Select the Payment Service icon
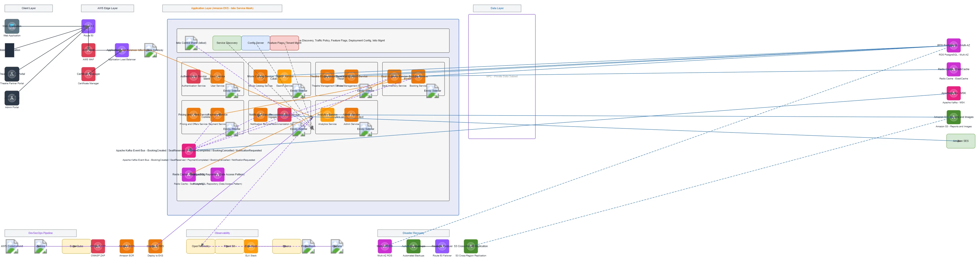Screen dimensions: 980x265 217,115
